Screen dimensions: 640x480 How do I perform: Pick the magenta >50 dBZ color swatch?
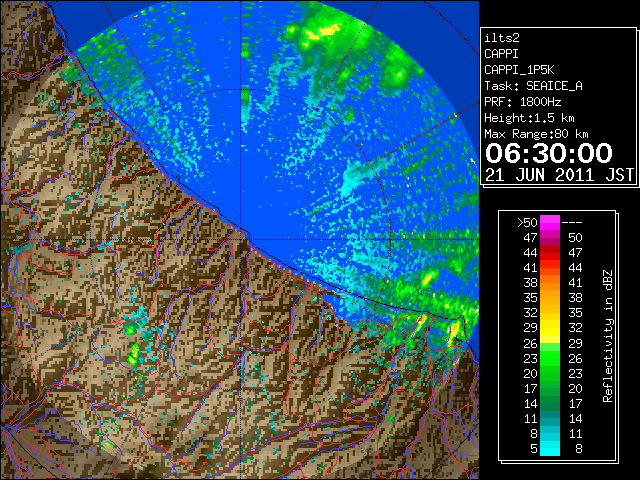click(x=550, y=223)
